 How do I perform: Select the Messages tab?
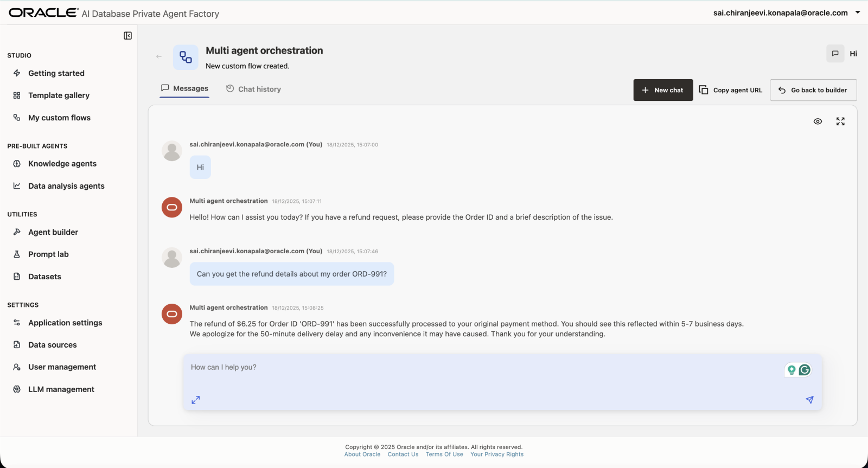click(184, 88)
